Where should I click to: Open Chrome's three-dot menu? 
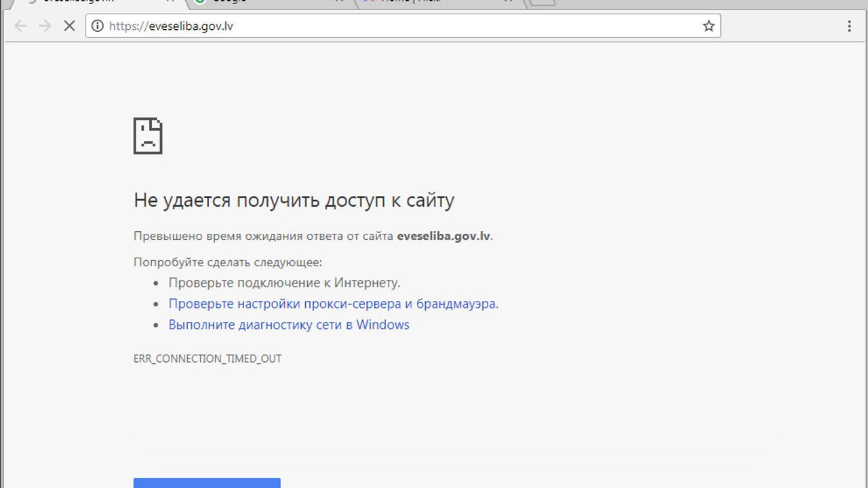click(x=849, y=26)
